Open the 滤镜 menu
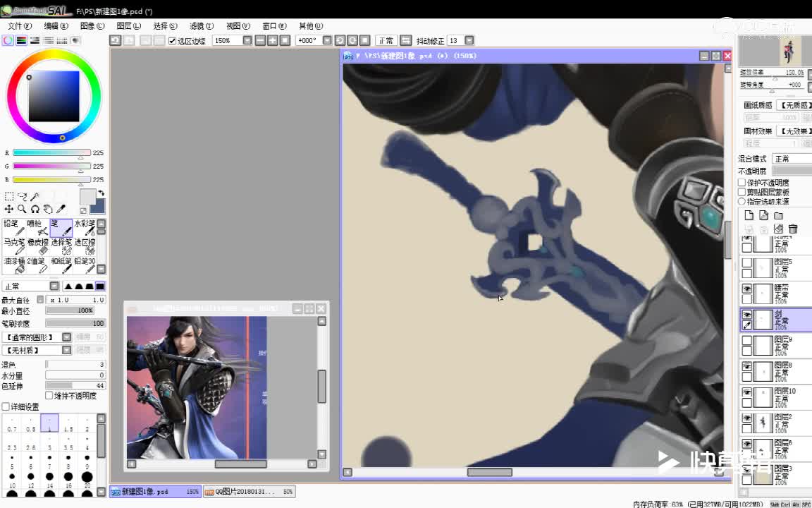The image size is (812, 508). click(201, 26)
